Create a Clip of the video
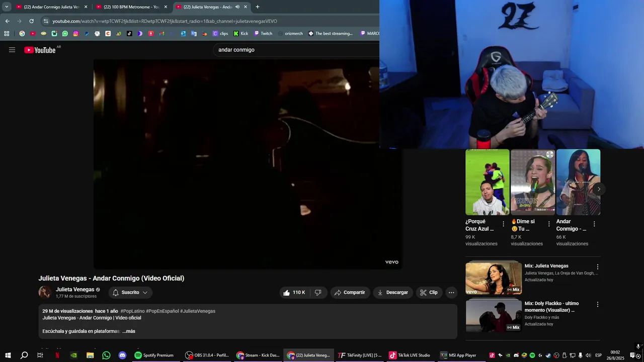Image resolution: width=644 pixels, height=362 pixels. click(x=429, y=293)
